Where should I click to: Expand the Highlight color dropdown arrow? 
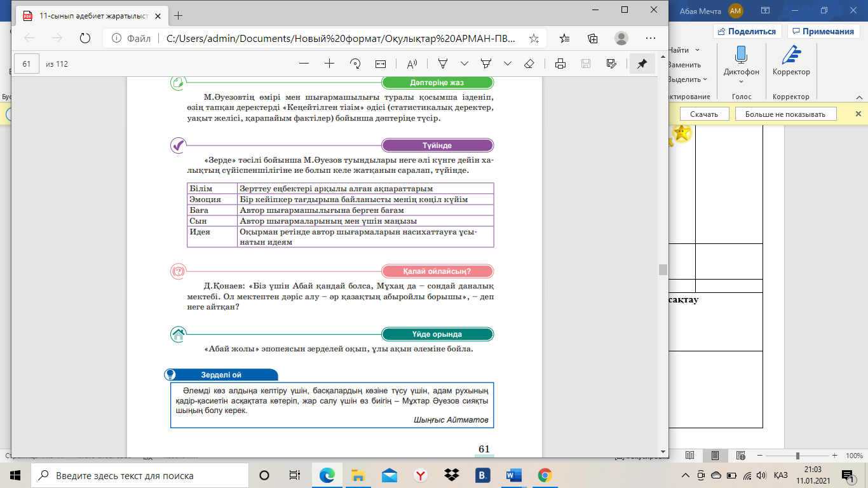pyautogui.click(x=507, y=64)
